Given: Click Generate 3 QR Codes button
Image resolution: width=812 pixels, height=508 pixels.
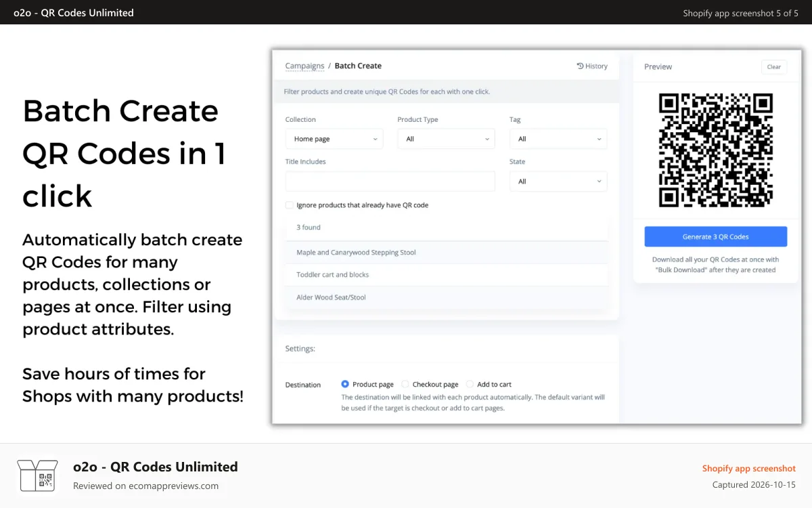Looking at the screenshot, I should [715, 236].
